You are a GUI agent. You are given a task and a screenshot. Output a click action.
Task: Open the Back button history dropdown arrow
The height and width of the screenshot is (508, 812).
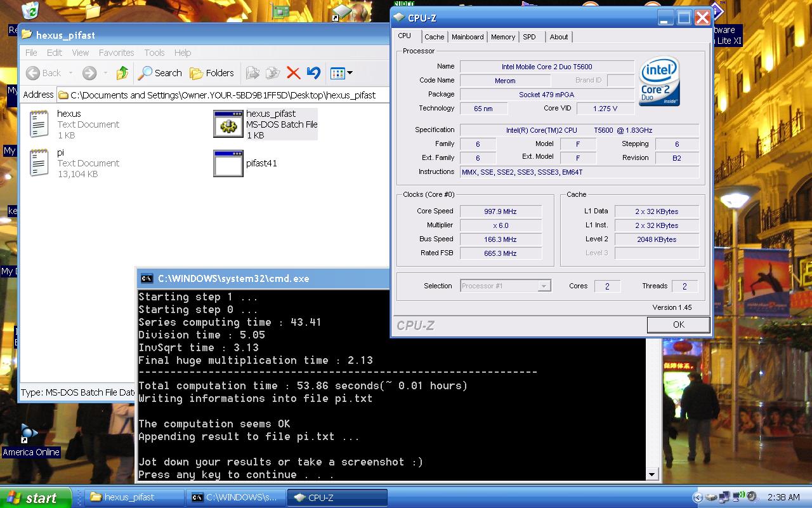click(70, 73)
